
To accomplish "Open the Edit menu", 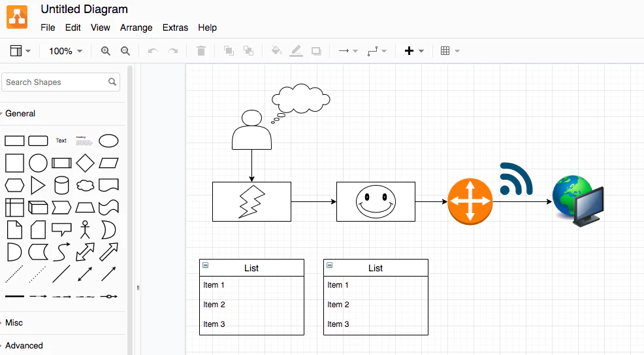I will point(72,27).
